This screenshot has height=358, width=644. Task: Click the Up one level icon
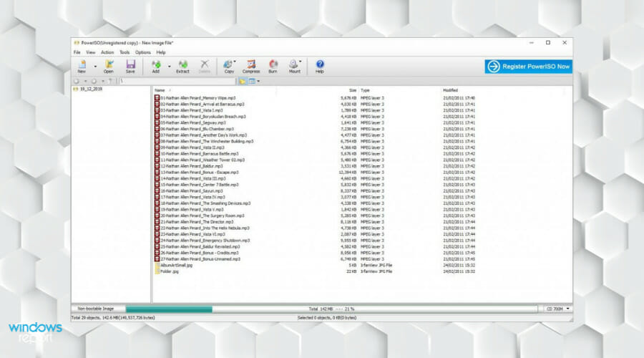[110, 82]
